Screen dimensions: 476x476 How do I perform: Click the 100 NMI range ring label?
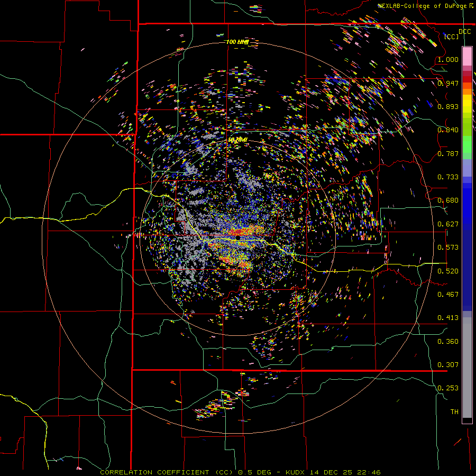(237, 42)
